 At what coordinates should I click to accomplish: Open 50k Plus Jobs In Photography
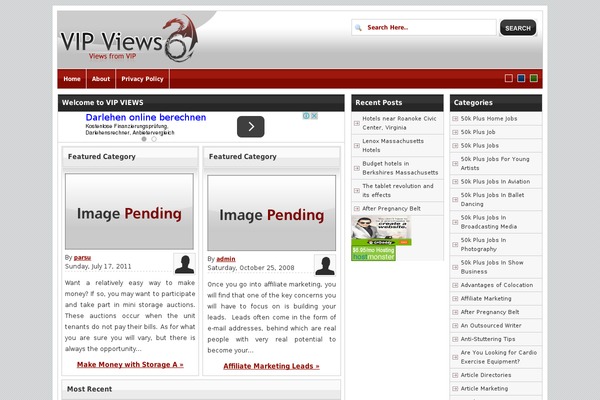483,245
